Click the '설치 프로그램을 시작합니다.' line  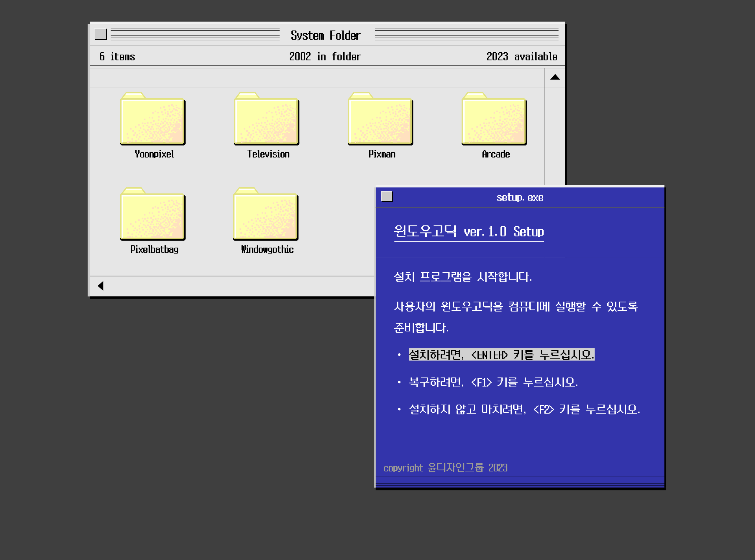coord(463,277)
